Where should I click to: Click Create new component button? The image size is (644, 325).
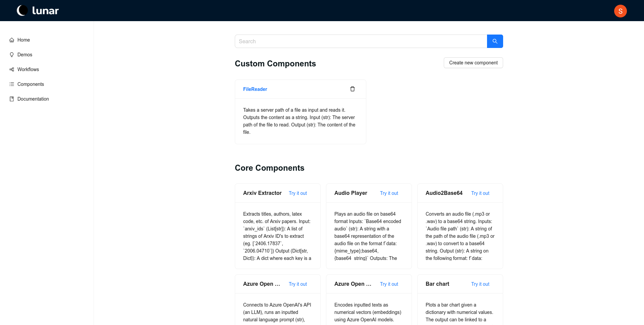473,63
